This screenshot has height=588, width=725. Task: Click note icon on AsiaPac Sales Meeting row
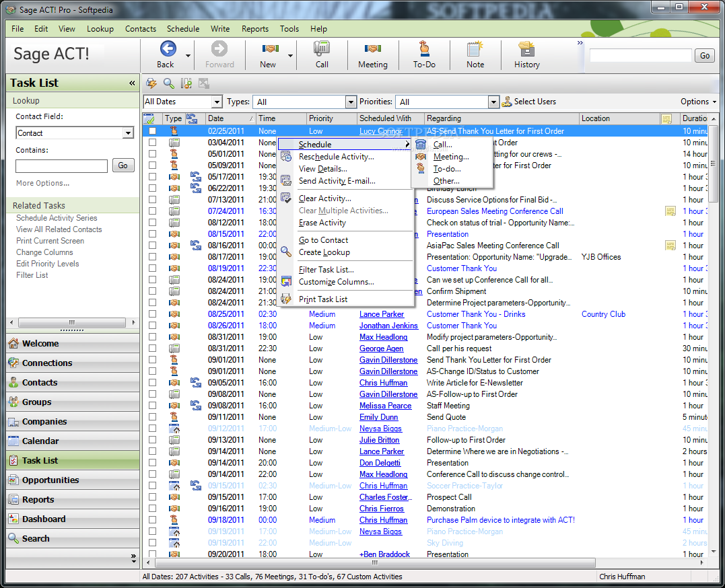[670, 246]
